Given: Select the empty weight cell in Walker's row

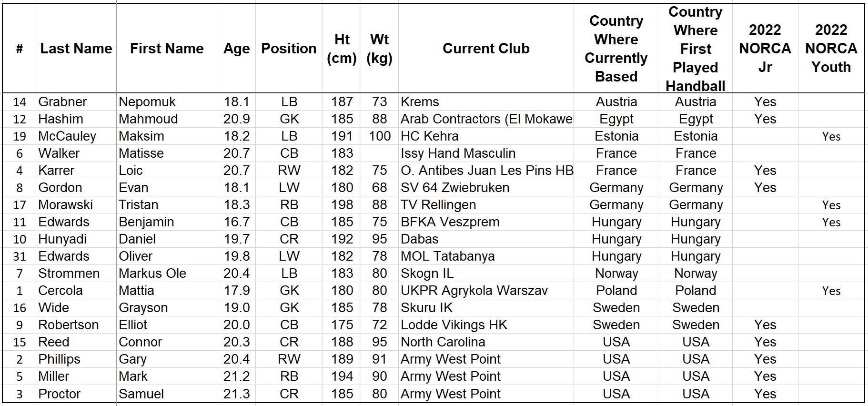Looking at the screenshot, I should point(379,153).
